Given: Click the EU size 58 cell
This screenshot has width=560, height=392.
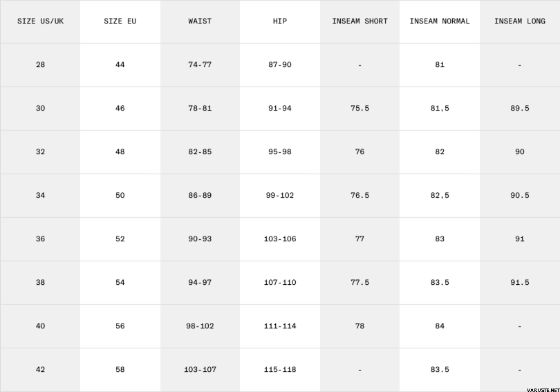Looking at the screenshot, I should point(120,370).
